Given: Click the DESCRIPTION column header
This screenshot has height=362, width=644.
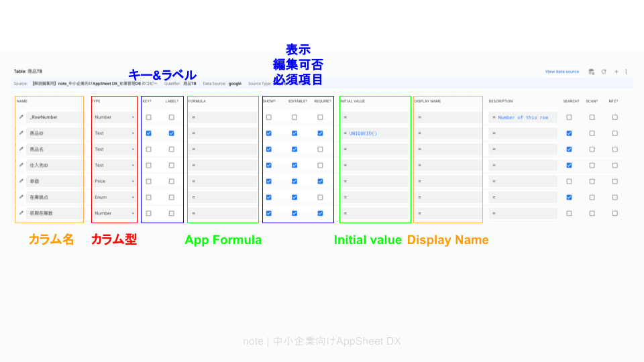Looking at the screenshot, I should [x=500, y=101].
